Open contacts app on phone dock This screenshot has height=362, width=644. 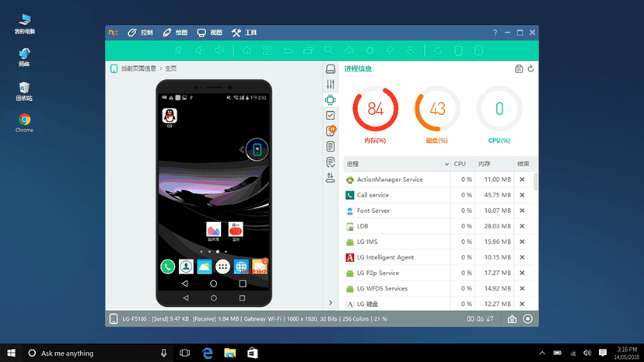coord(186,266)
